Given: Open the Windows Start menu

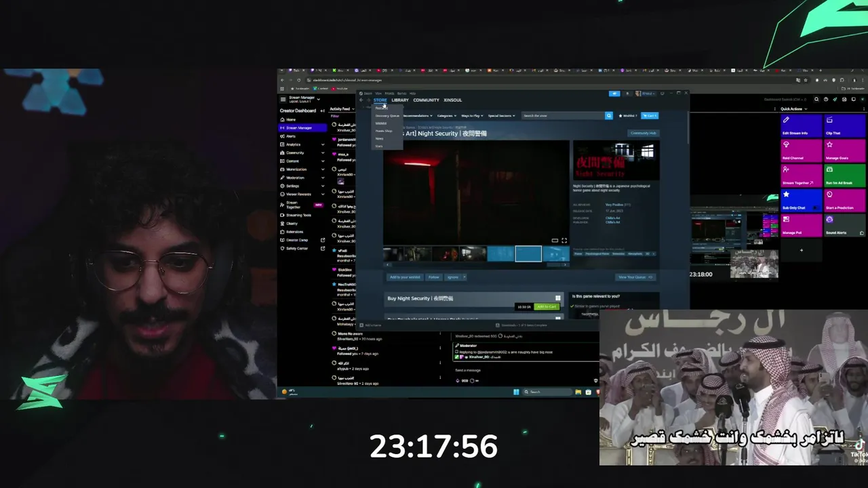Looking at the screenshot, I should click(x=516, y=392).
